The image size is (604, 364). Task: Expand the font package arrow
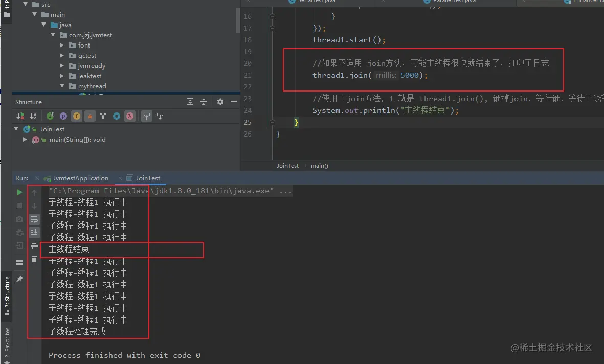coord(62,45)
